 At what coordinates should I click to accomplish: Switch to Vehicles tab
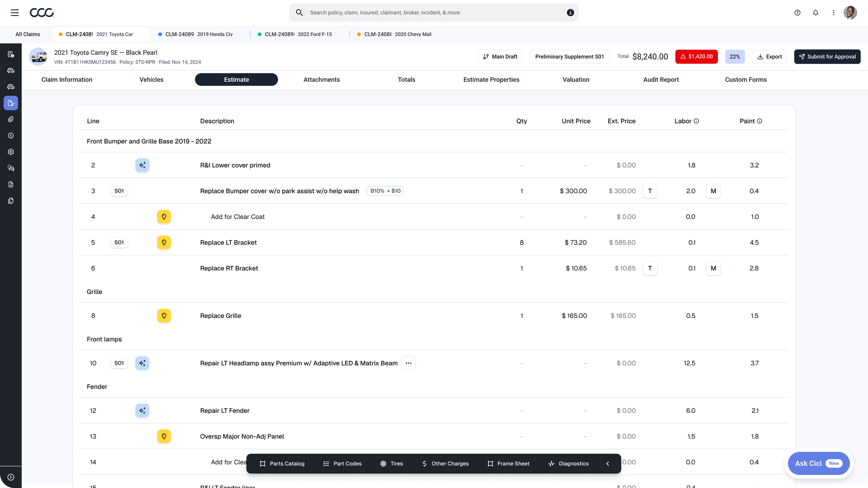(151, 79)
